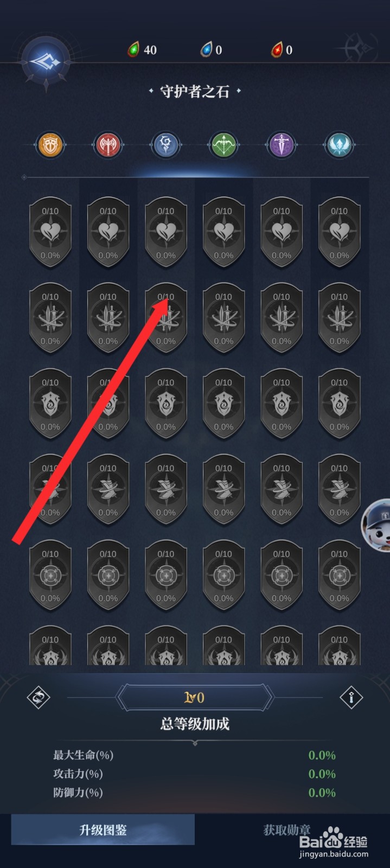Select the purple dagger class icon
Screen dimensions: 390x868
(x=282, y=145)
